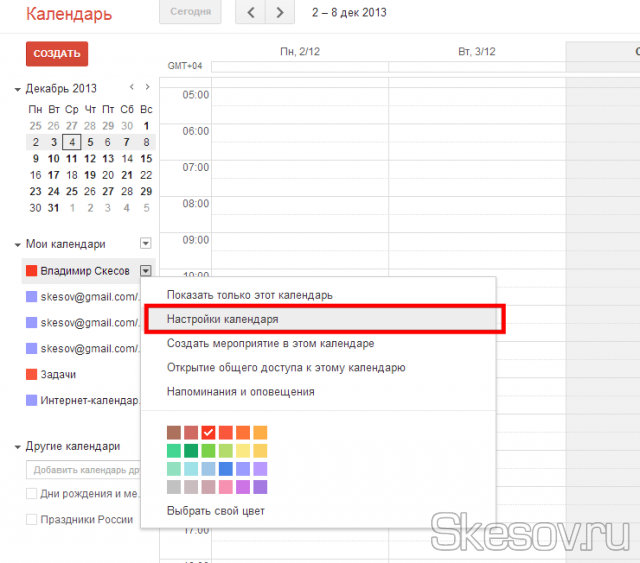Show next month in mini calendar
Screen dimensions: 640x563
(x=147, y=88)
